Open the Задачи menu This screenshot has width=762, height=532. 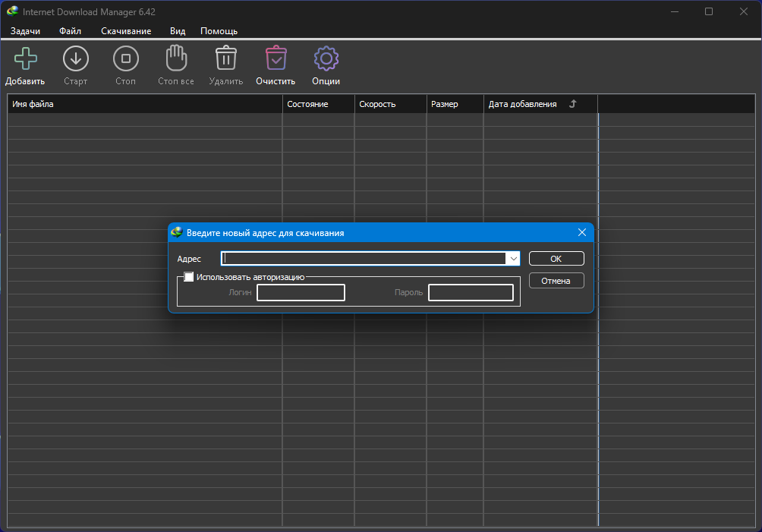(x=25, y=31)
